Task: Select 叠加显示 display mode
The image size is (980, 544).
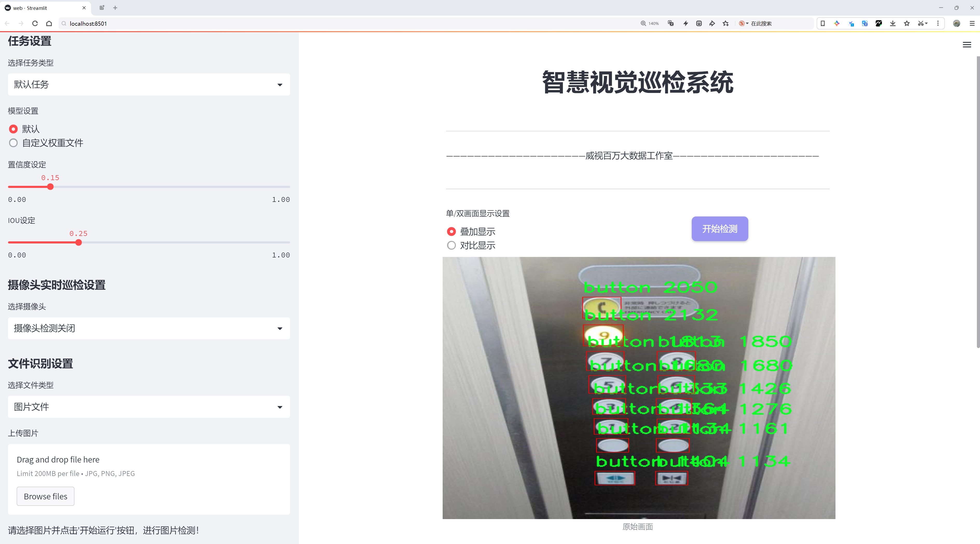Action: click(x=471, y=232)
